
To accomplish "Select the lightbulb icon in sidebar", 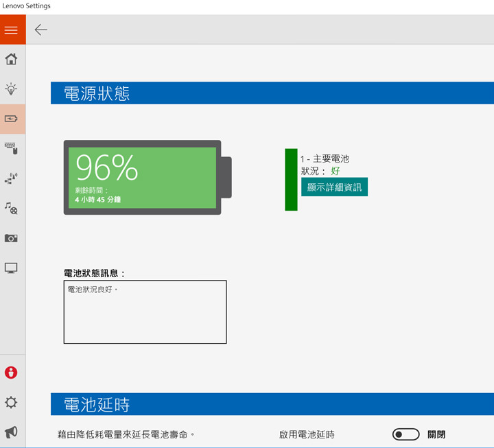I will click(12, 89).
